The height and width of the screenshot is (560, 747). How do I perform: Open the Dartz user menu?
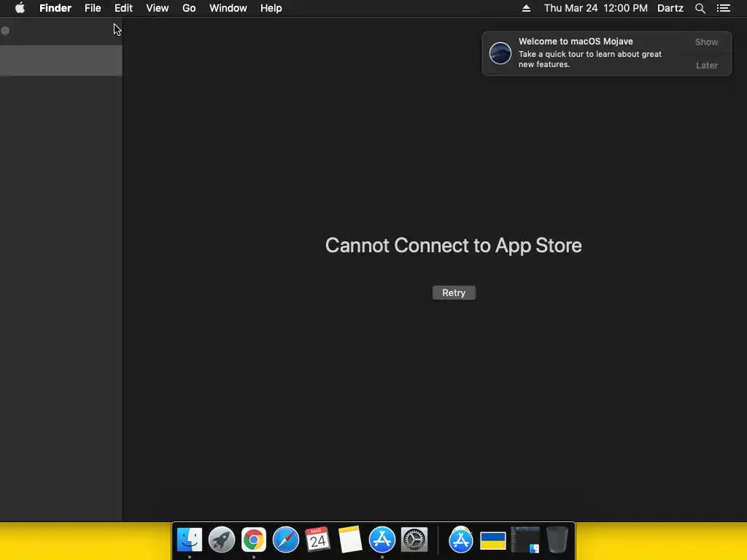pos(670,8)
